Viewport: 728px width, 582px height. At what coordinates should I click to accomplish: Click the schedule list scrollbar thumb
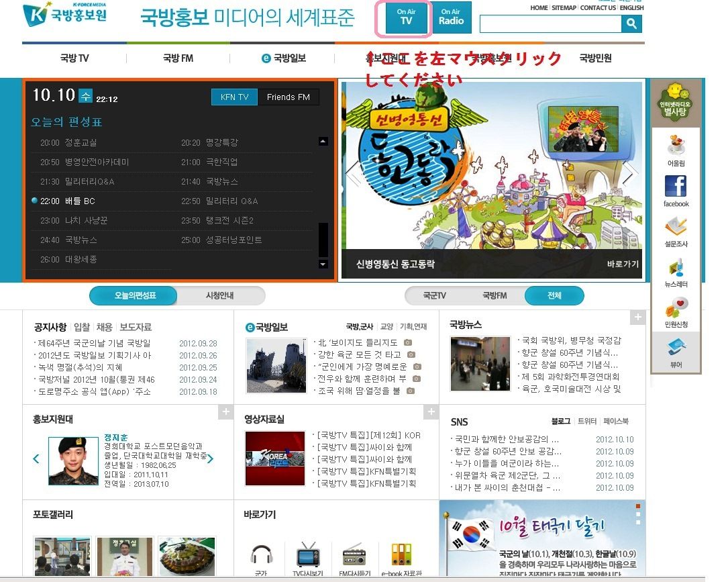(x=323, y=240)
